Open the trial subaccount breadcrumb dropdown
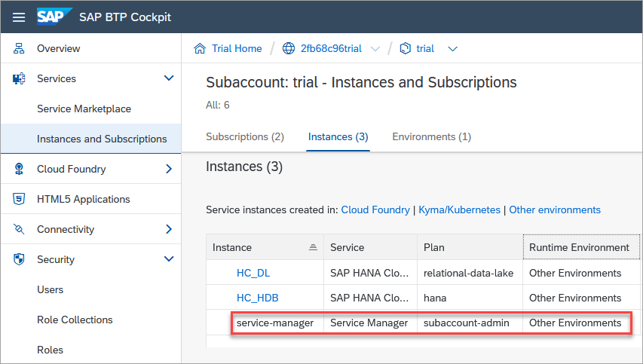Screen dimensions: 643x364 (x=452, y=49)
